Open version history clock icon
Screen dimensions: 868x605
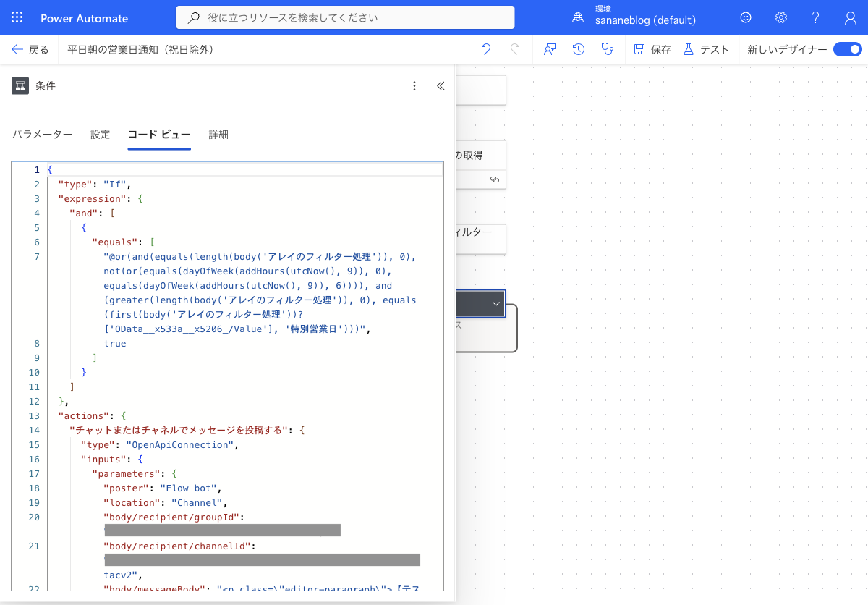tap(579, 49)
